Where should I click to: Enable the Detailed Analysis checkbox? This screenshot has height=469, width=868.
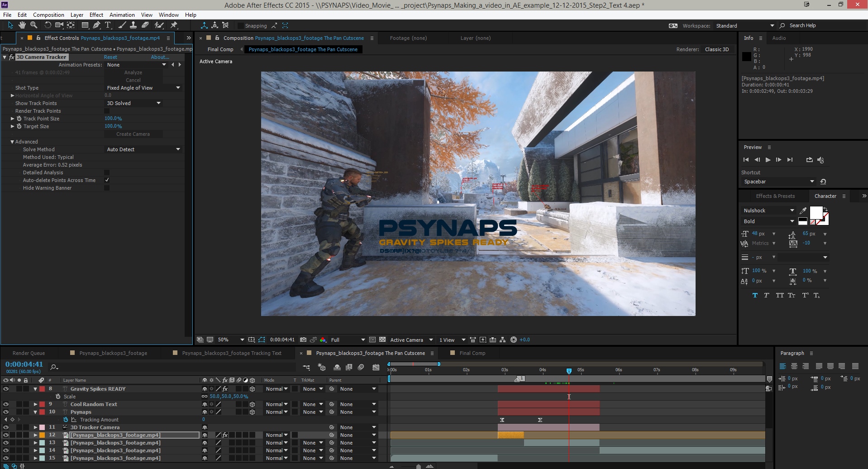107,172
